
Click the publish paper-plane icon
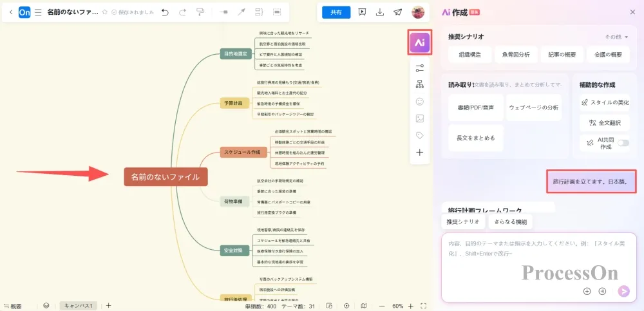[x=398, y=12]
